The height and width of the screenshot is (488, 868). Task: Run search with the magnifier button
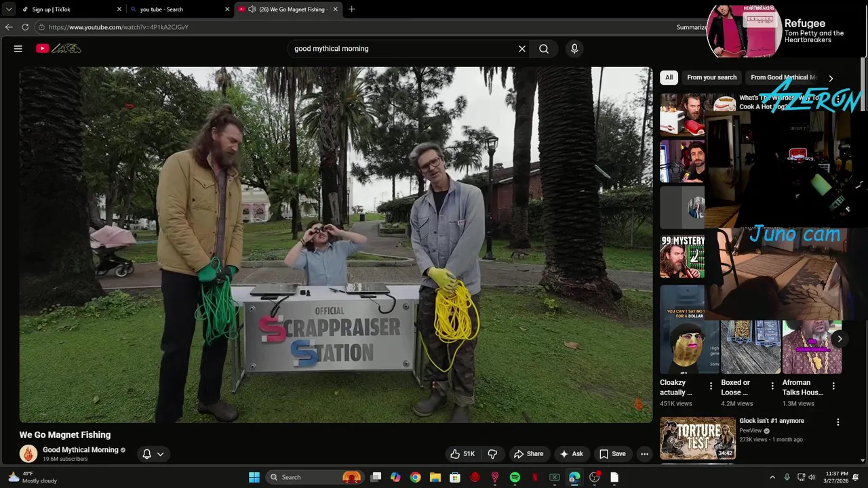(x=544, y=49)
